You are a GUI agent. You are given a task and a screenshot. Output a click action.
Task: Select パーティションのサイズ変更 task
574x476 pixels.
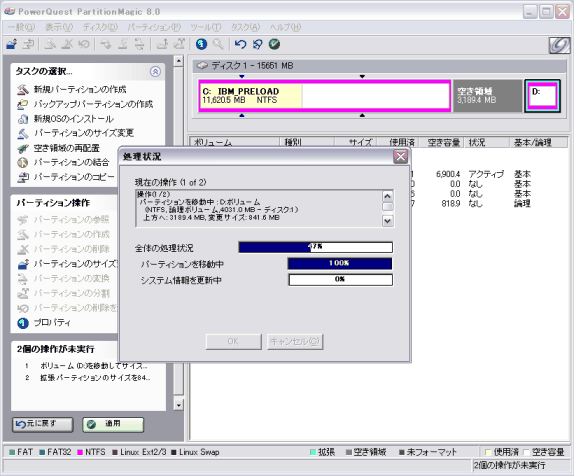tap(84, 133)
